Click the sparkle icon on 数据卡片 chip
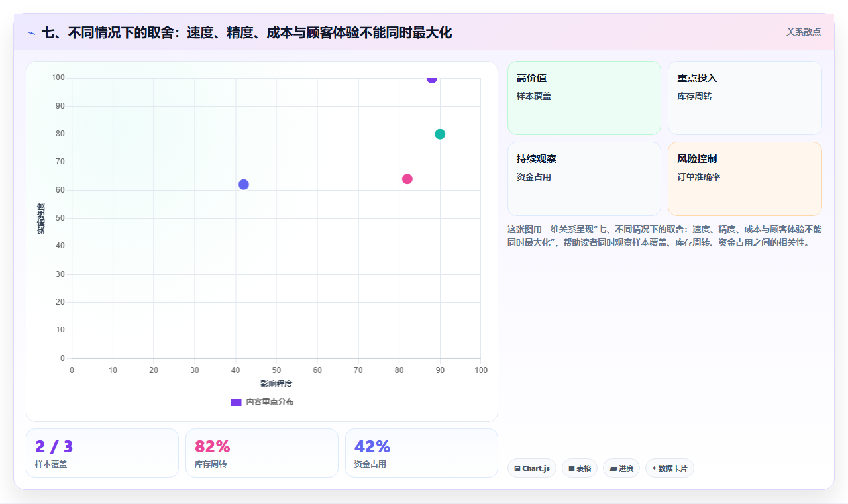The height and width of the screenshot is (504, 848). pyautogui.click(x=654, y=468)
